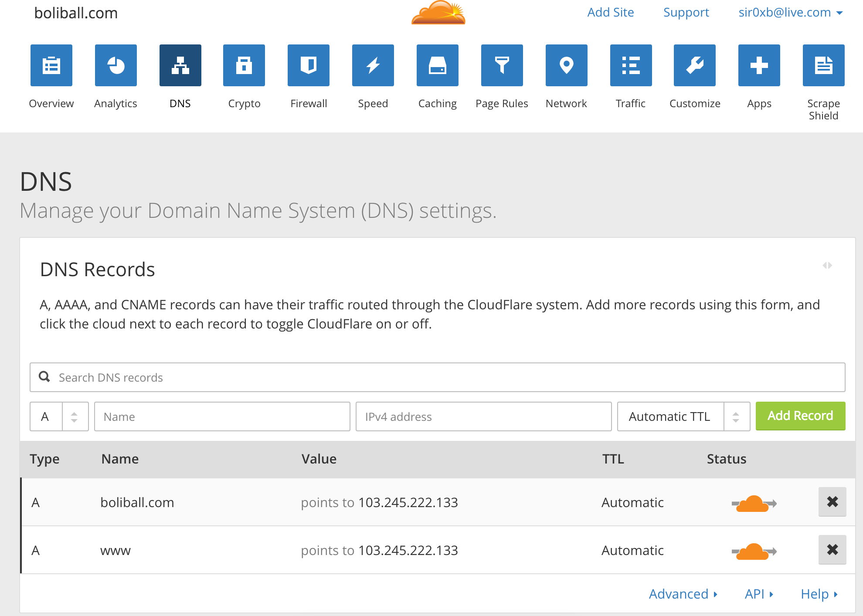Open the Automatic TTL dropdown
The image size is (863, 616).
(683, 416)
